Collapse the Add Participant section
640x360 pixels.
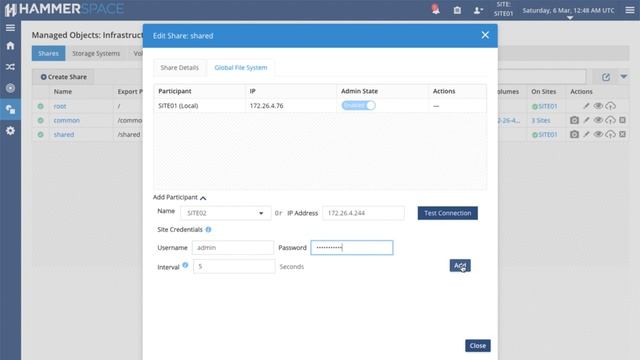click(x=180, y=198)
